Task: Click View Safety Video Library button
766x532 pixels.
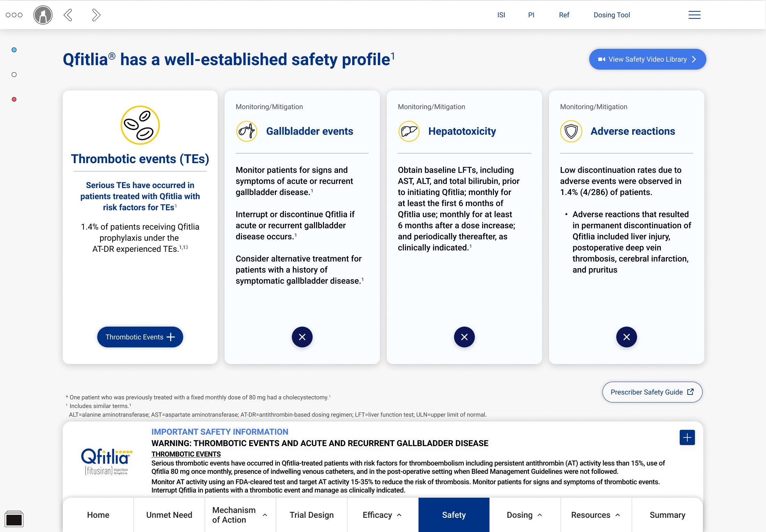Action: pos(647,59)
